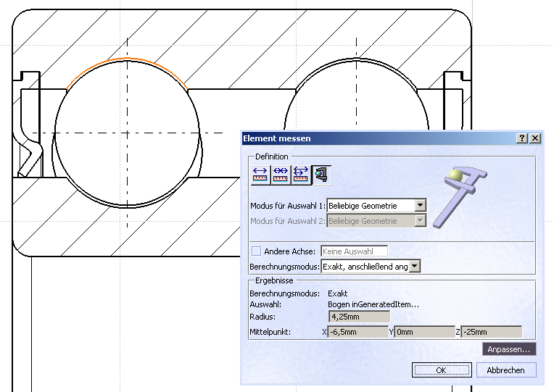Open the Anpassen... customization button
The image size is (554, 392).
point(509,349)
